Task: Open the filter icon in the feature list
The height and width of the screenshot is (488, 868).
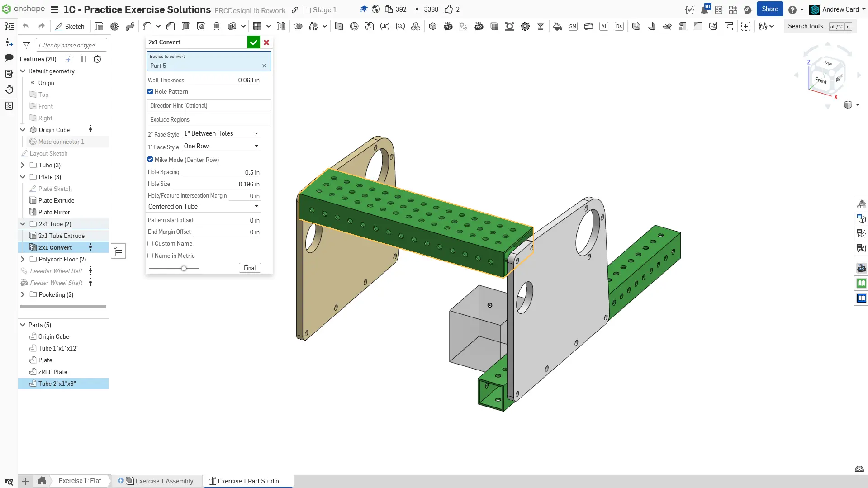Action: pyautogui.click(x=27, y=45)
